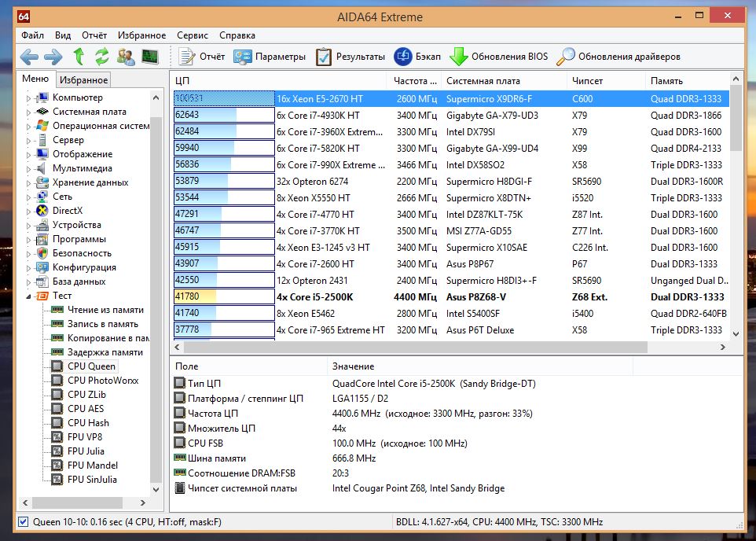Image resolution: width=756 pixels, height=541 pixels.
Task: Open the Справка menu
Action: (x=237, y=35)
